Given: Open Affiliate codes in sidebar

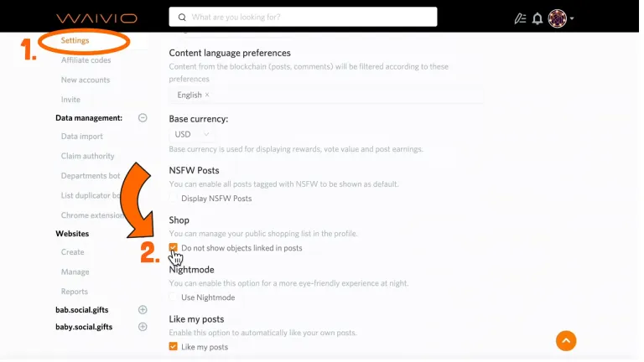Looking at the screenshot, I should pyautogui.click(x=86, y=60).
